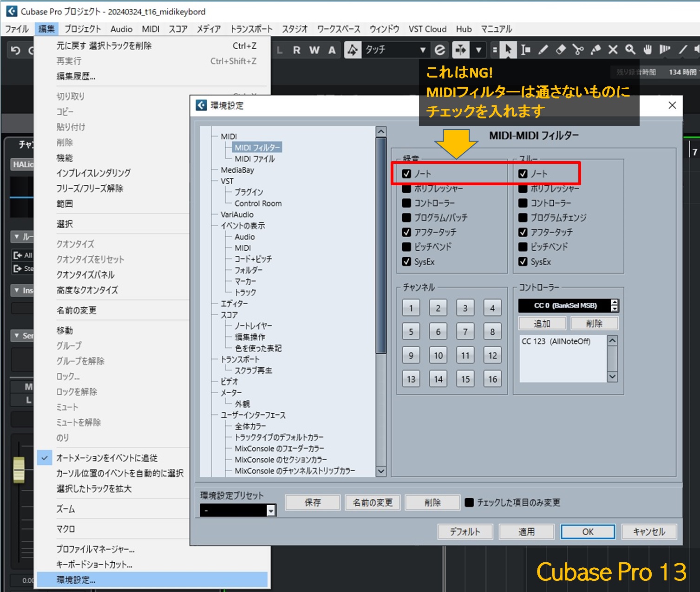
Task: Select the Object Selection arrow tool
Action: tap(508, 50)
